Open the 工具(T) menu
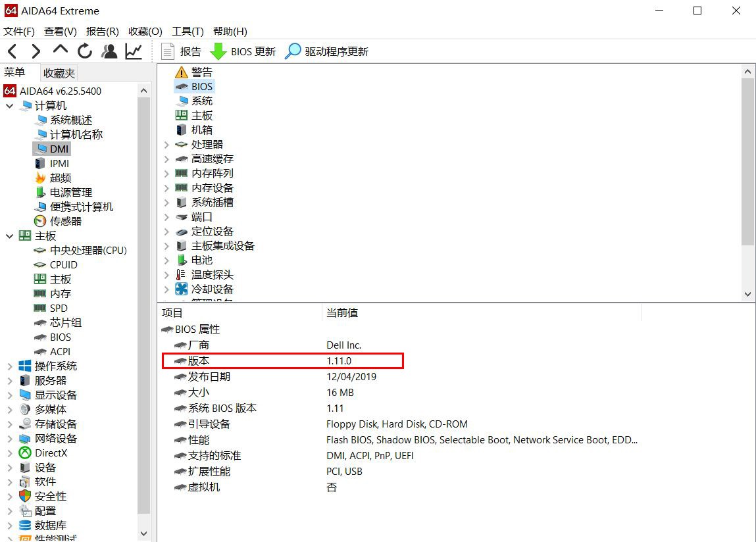The image size is (756, 542). pyautogui.click(x=189, y=31)
